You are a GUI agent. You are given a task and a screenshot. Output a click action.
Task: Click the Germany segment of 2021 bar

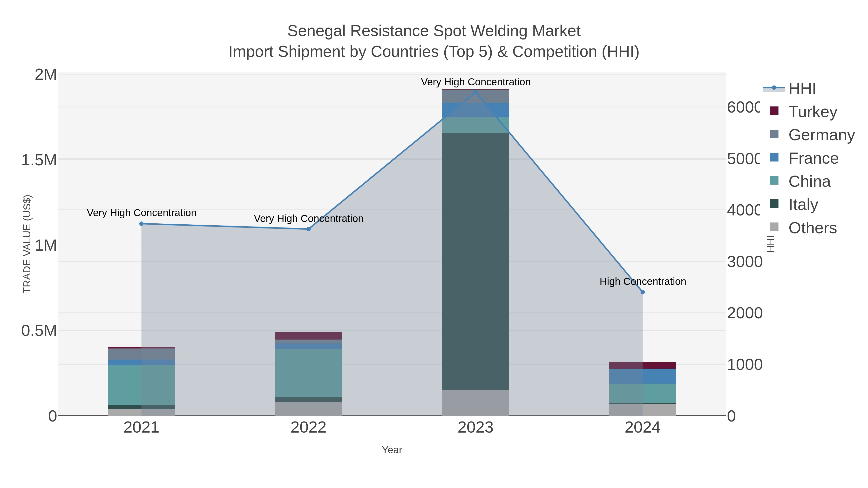point(142,354)
